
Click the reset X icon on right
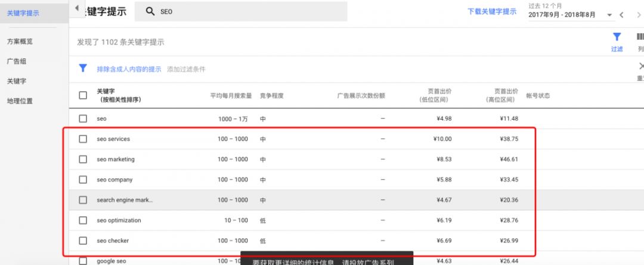tap(641, 67)
